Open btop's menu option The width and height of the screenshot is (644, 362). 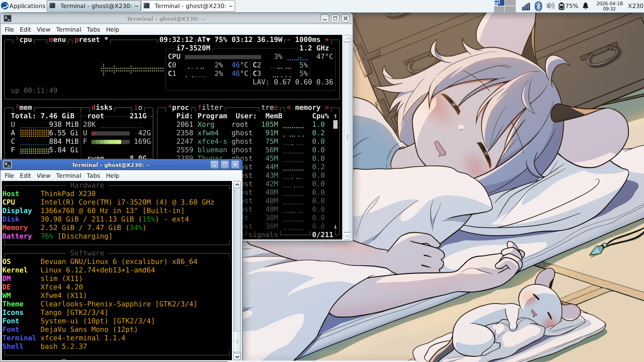click(58, 40)
